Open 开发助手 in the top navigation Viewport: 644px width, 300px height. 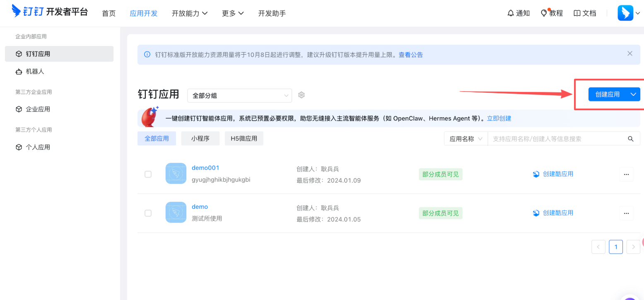click(x=272, y=13)
